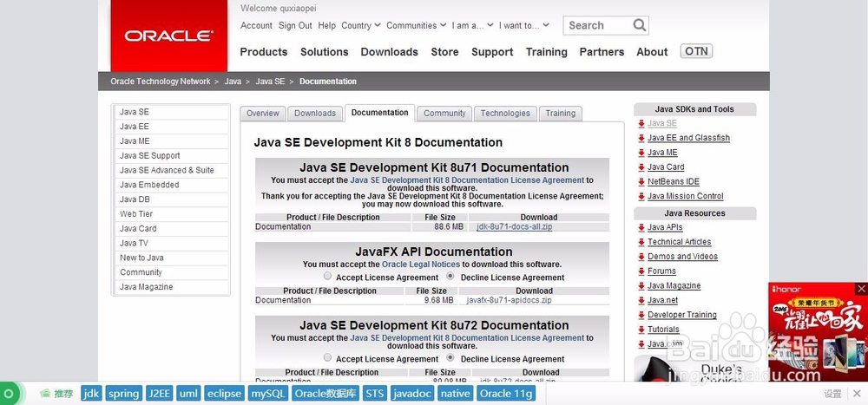868x405 pixels.
Task: Click the Oracle logo
Action: pos(169,36)
